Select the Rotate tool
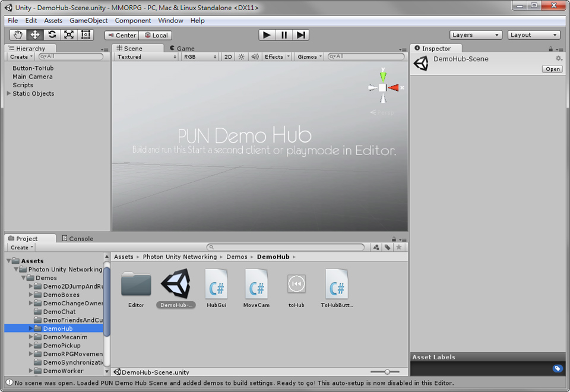This screenshot has height=392, width=570. pos(52,34)
